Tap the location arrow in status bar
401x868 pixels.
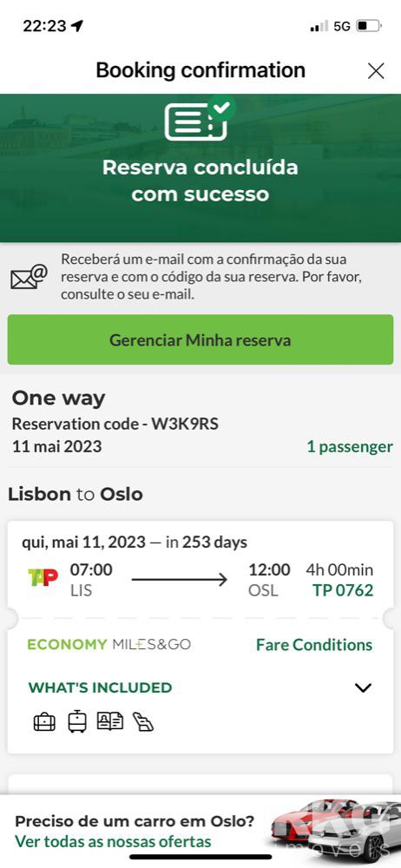point(77,25)
